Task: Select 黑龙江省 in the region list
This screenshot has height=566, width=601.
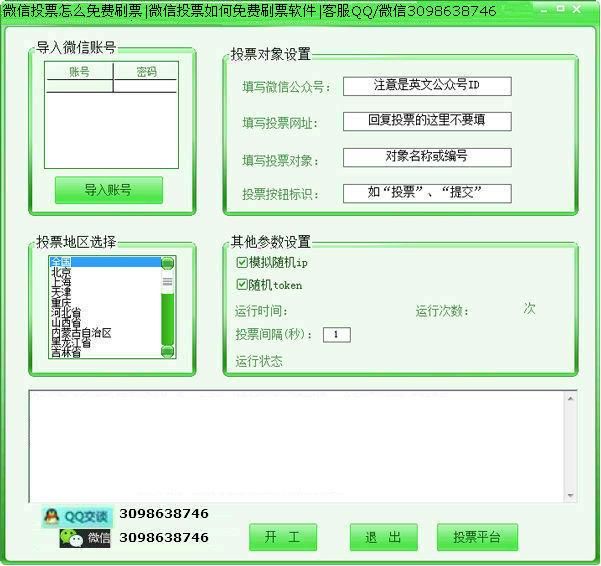Action: point(105,342)
